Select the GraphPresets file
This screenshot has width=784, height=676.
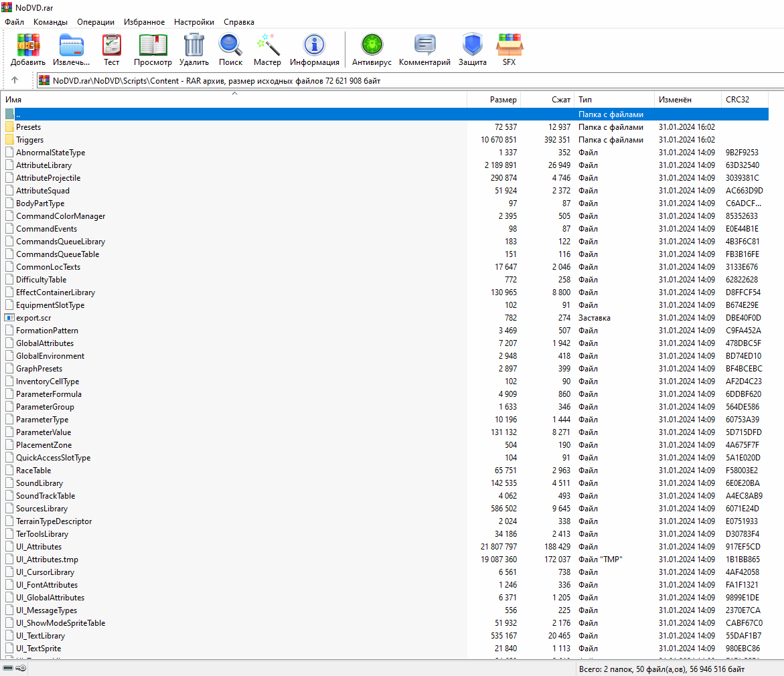pos(39,369)
